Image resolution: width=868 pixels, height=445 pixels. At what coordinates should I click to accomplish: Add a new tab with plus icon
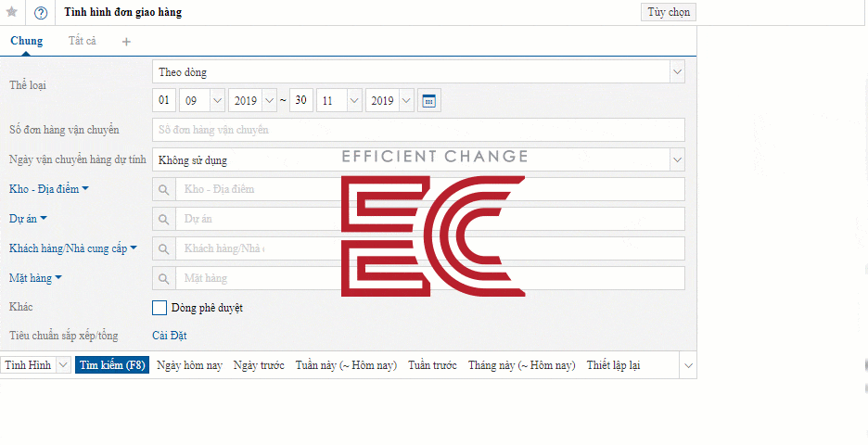tap(126, 42)
